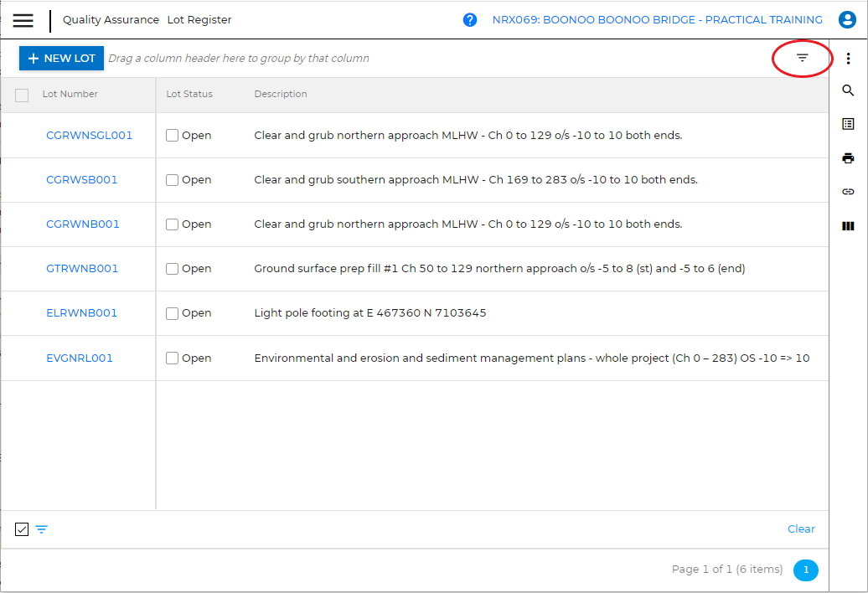Open the vertical three-dot more options menu

(848, 59)
